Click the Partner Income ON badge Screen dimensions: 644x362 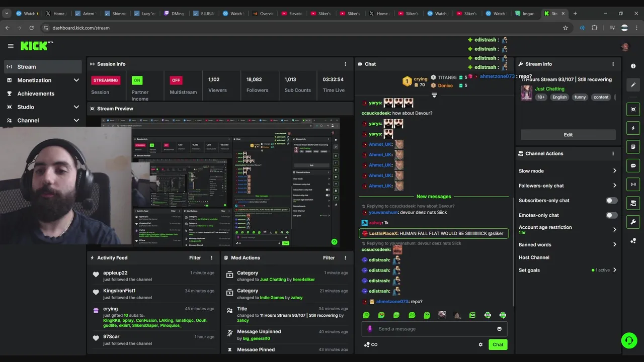tap(137, 80)
